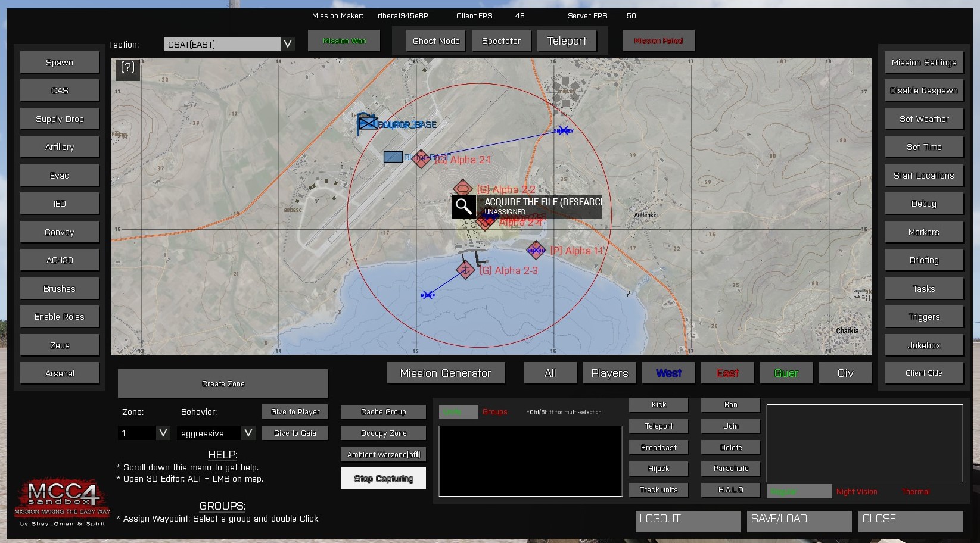980x543 pixels.
Task: Toggle Disable Respawn
Action: (x=924, y=90)
